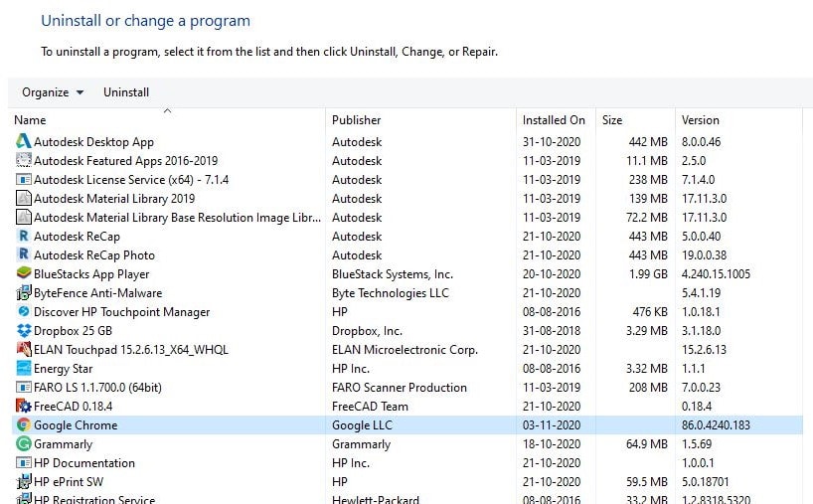813x504 pixels.
Task: Select the Autodesk Desktop App entry name
Action: tap(93, 141)
